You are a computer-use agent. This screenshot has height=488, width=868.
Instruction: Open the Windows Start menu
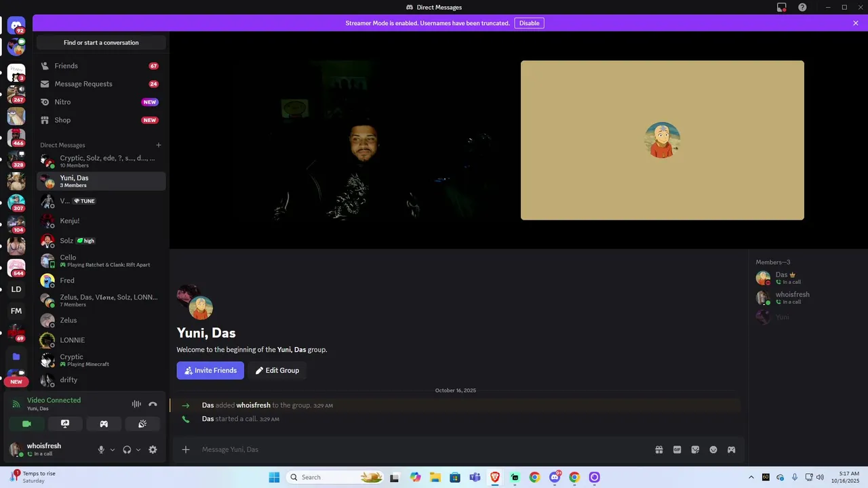click(274, 477)
